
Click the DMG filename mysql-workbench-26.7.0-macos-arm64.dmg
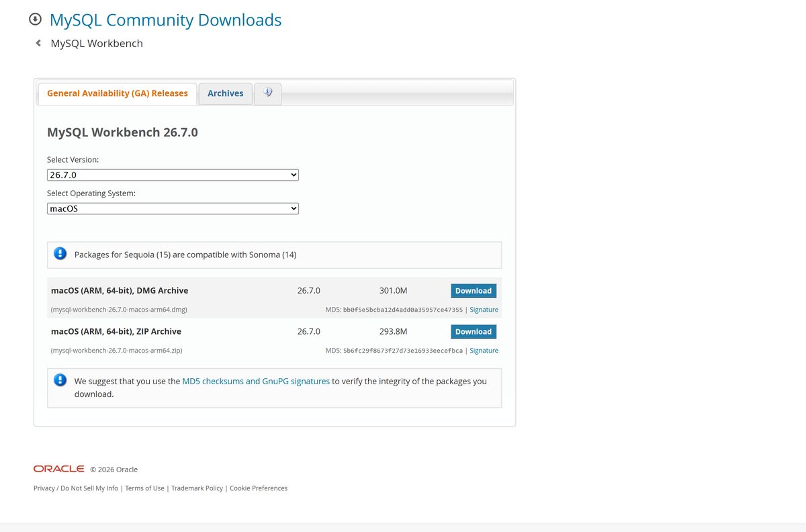pos(119,310)
